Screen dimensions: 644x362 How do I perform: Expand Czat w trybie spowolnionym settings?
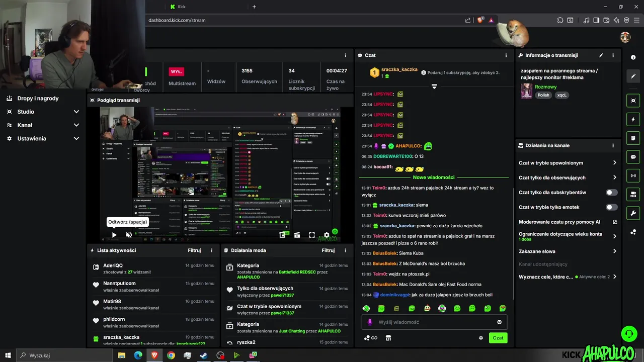click(568, 163)
